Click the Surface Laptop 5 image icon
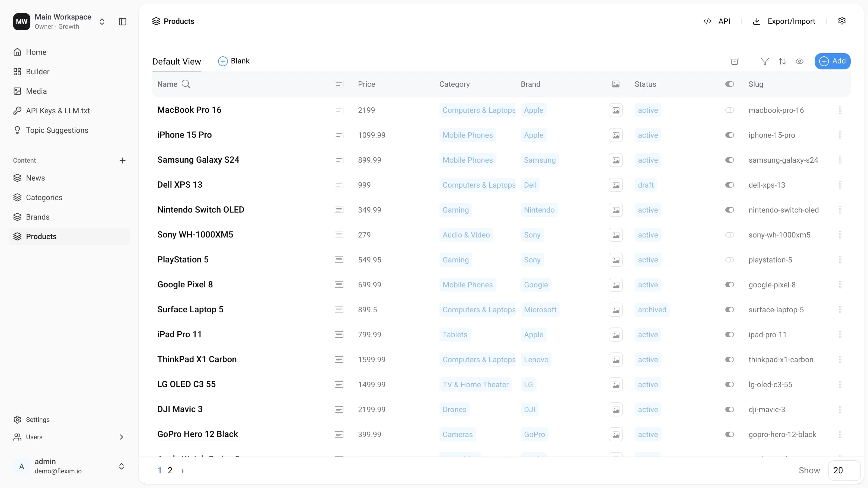868x488 pixels. (x=616, y=310)
